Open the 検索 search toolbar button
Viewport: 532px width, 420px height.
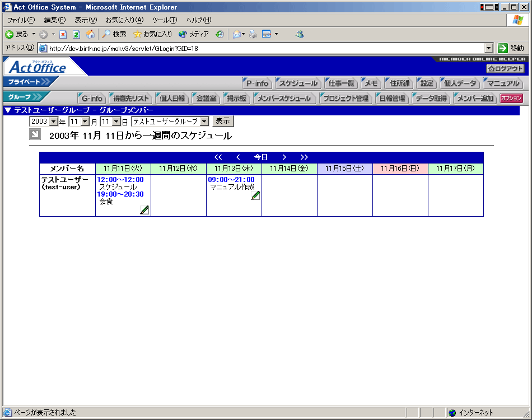115,34
